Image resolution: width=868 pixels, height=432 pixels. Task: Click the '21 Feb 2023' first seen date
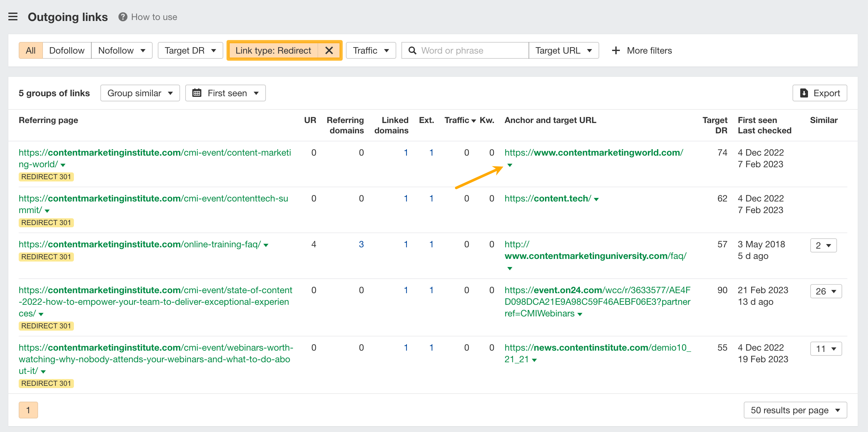763,290
